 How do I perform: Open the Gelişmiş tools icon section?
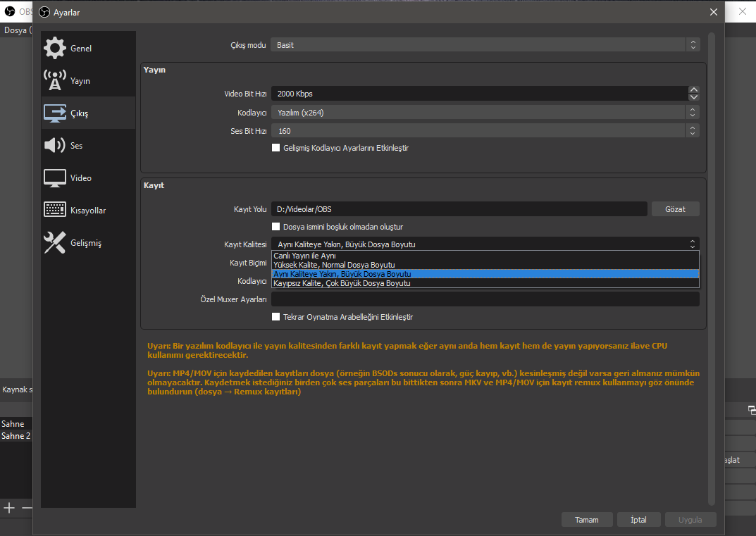[x=54, y=242]
